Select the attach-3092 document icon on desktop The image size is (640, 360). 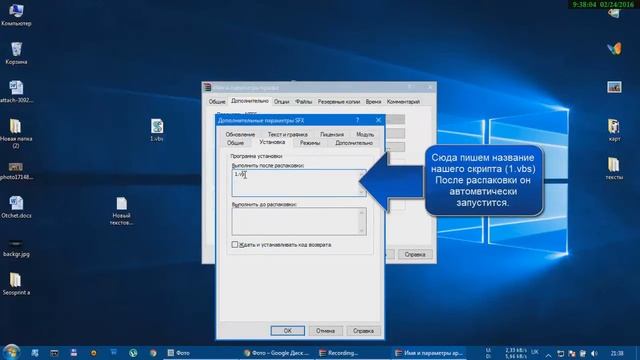click(x=16, y=91)
